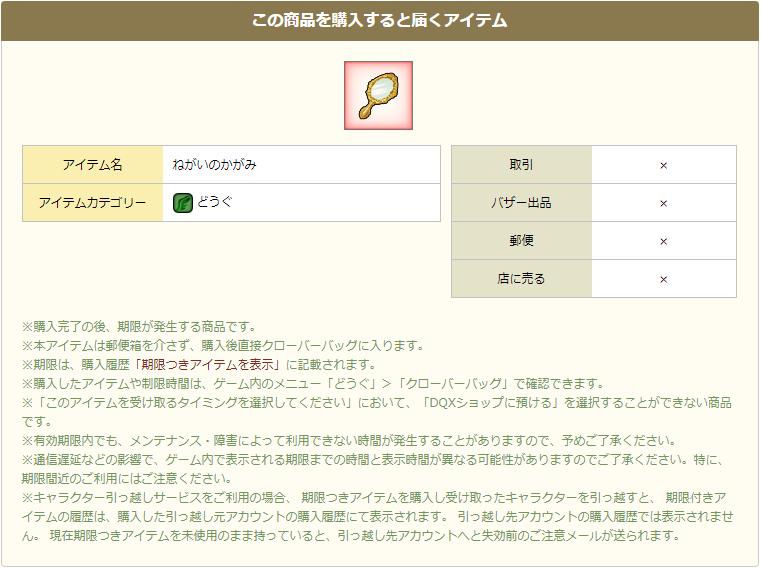The image size is (761, 568).
Task: Click the バザー出品 label cell
Action: (x=522, y=202)
